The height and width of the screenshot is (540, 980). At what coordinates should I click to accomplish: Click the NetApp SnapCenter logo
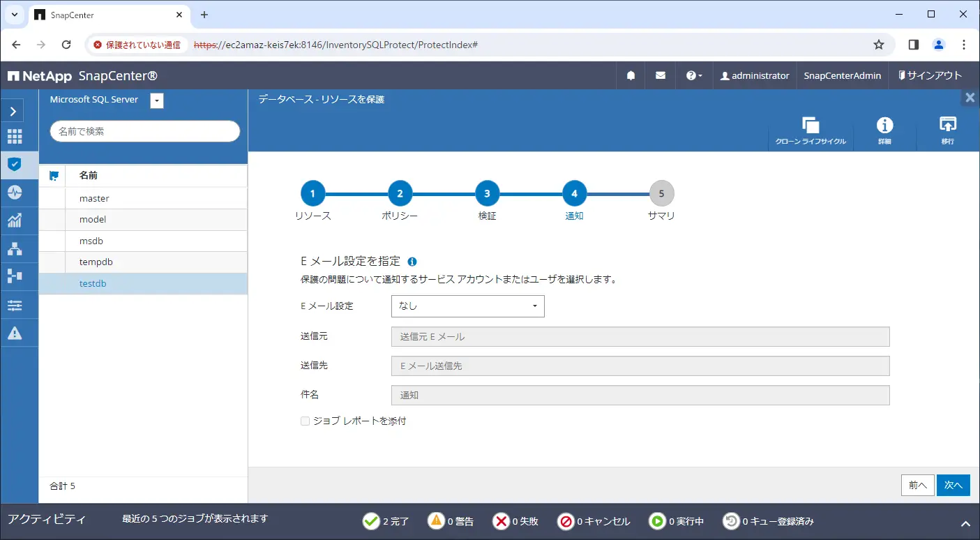pos(82,75)
